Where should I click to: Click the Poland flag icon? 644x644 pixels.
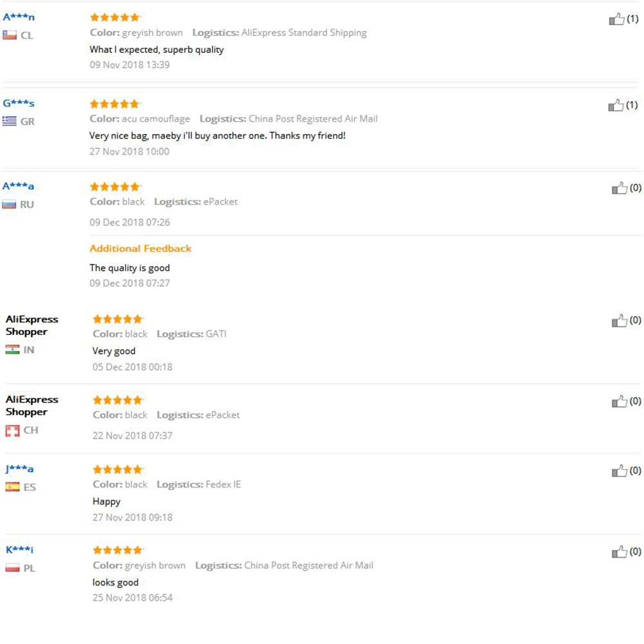[12, 568]
